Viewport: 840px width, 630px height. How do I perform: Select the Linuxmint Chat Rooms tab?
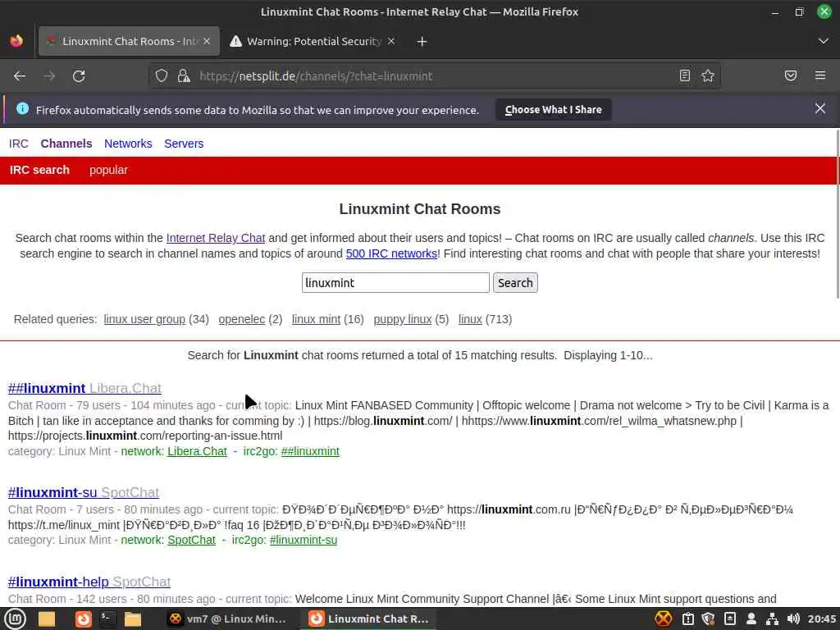tap(129, 41)
